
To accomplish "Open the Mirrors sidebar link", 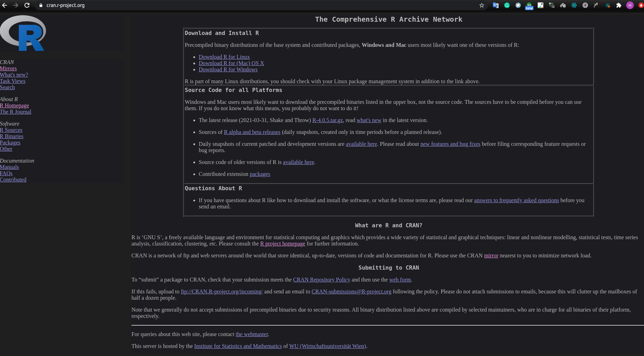I will click(x=8, y=69).
